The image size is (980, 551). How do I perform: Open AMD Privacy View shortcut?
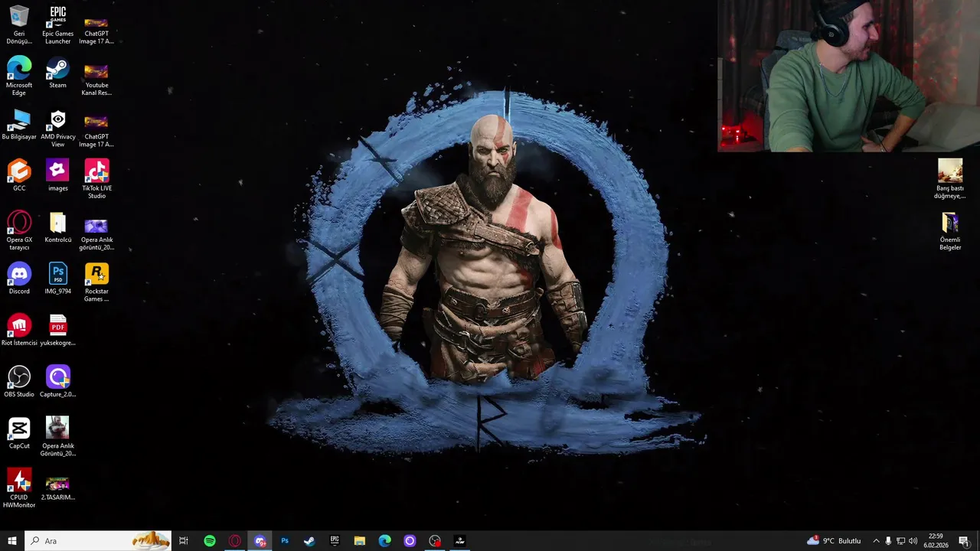pos(58,128)
